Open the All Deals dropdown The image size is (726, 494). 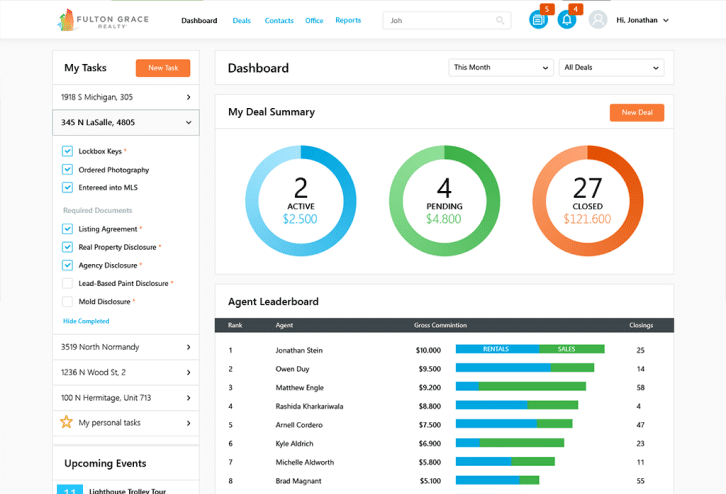(611, 68)
